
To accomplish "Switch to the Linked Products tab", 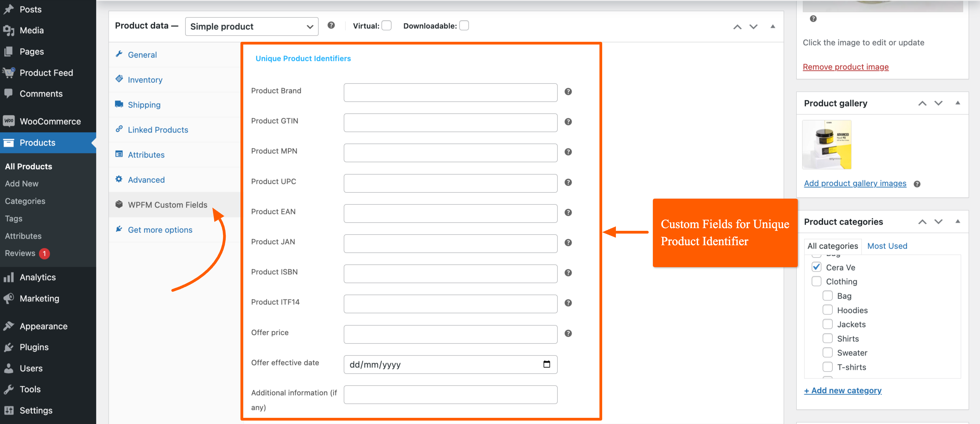I will [x=175, y=130].
